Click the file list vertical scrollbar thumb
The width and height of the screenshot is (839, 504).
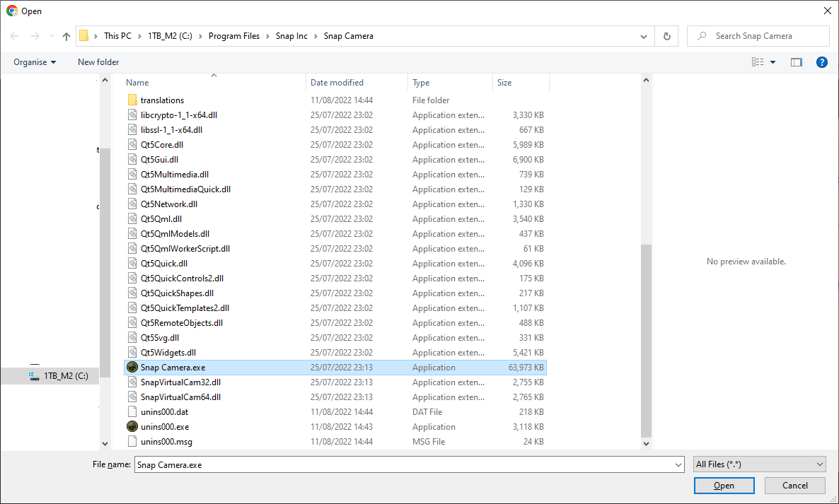(646, 341)
